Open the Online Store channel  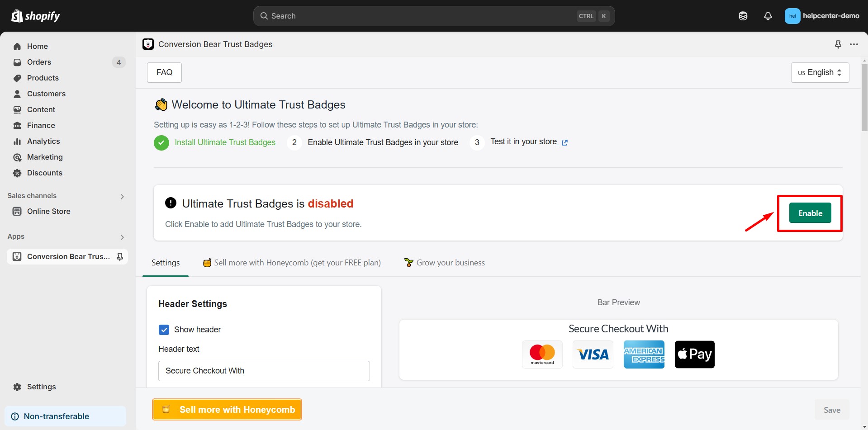pos(48,211)
